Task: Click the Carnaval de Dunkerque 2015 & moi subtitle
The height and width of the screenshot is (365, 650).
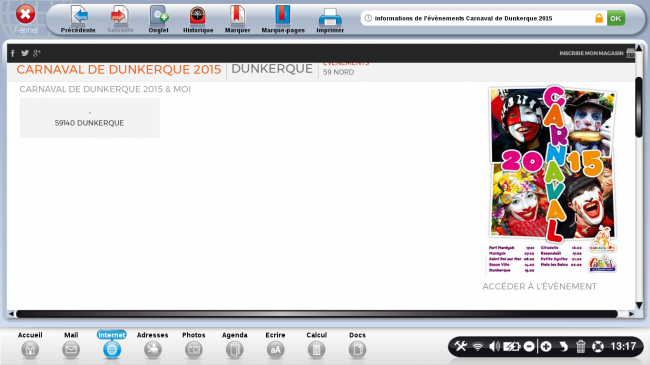Action: point(105,89)
